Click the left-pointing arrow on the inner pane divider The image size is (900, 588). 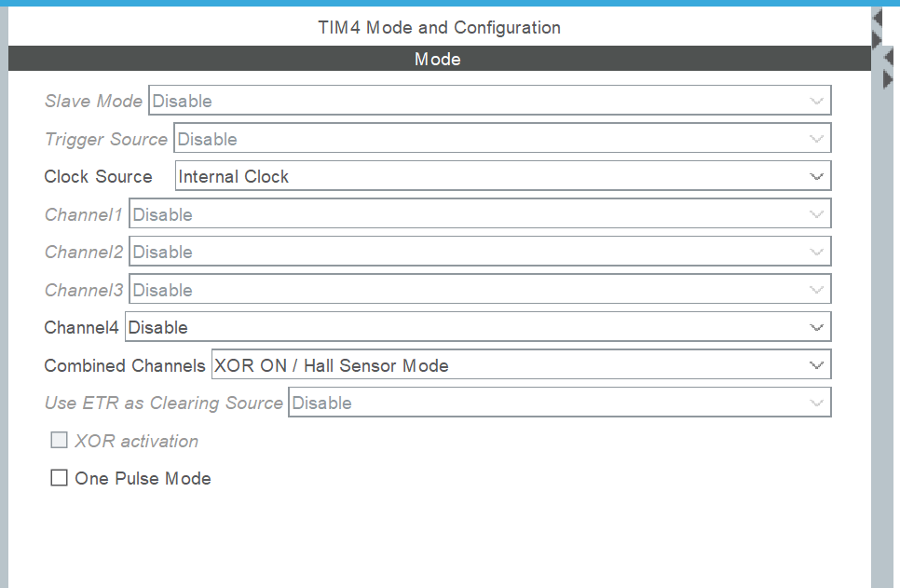tap(877, 18)
